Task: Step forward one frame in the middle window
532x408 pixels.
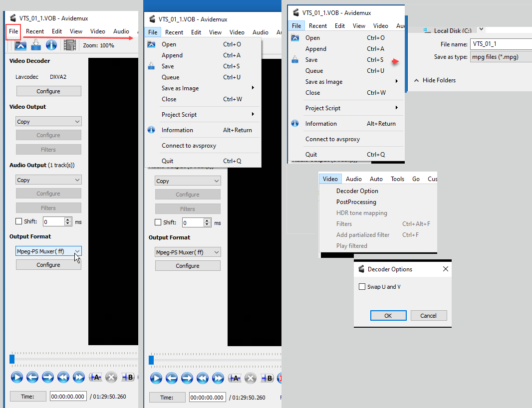Action: 187,378
